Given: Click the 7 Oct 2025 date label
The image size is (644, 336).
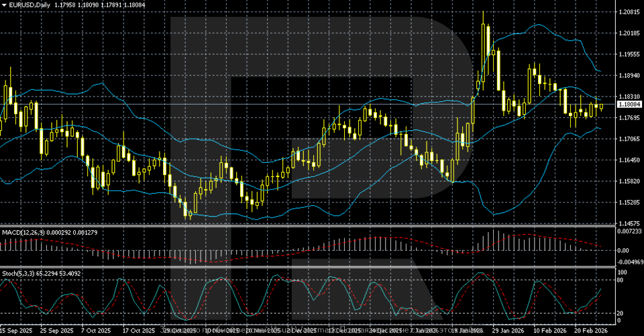Looking at the screenshot, I should 96,331.
